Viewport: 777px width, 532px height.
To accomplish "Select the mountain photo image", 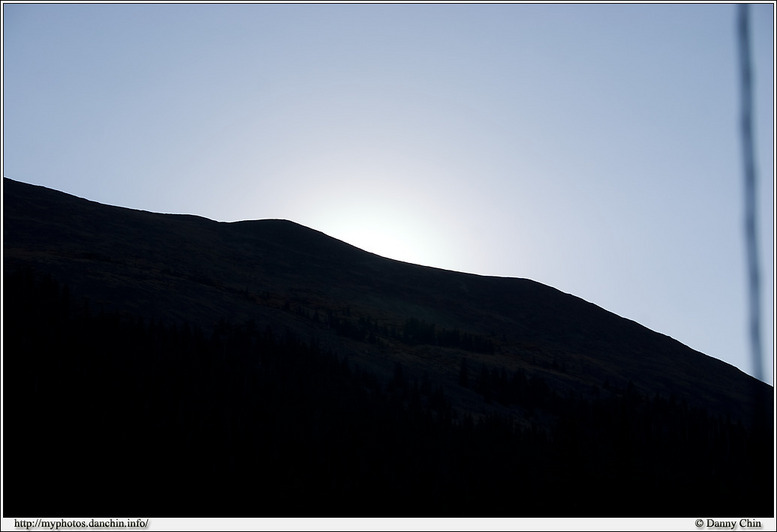I will (x=388, y=260).
